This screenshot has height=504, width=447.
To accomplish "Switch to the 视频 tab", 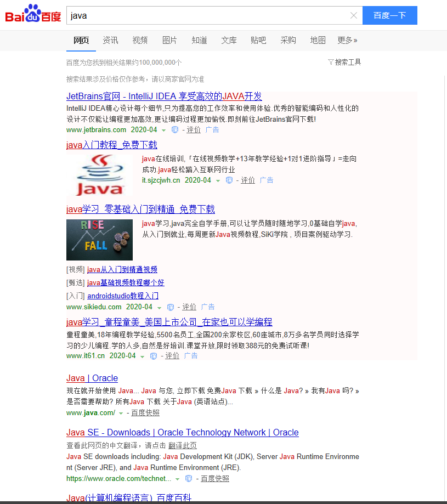I will pyautogui.click(x=140, y=40).
